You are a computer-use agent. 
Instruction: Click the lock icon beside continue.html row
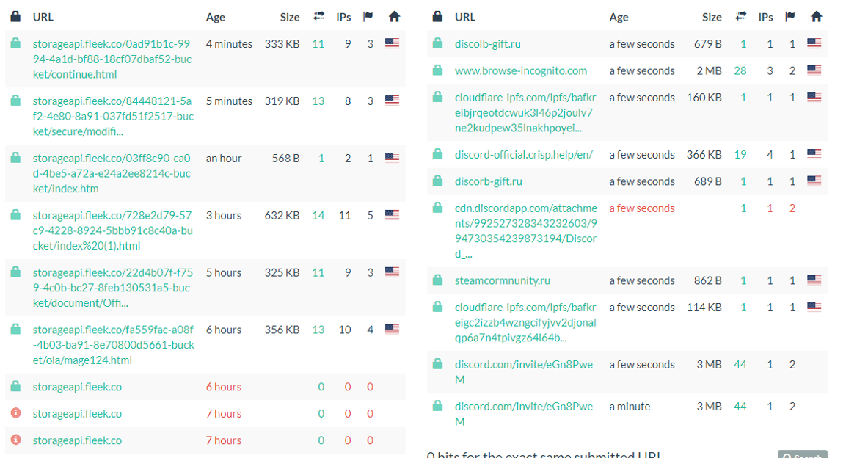click(15, 43)
